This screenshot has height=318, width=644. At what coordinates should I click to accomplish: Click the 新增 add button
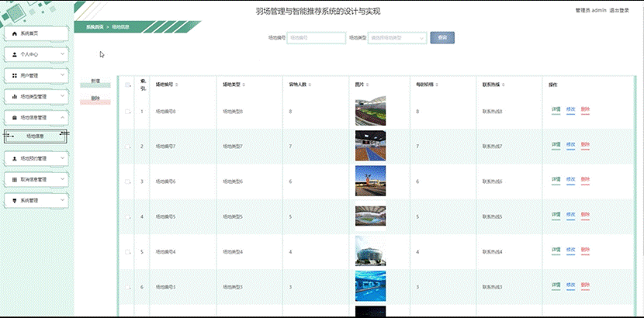click(95, 81)
